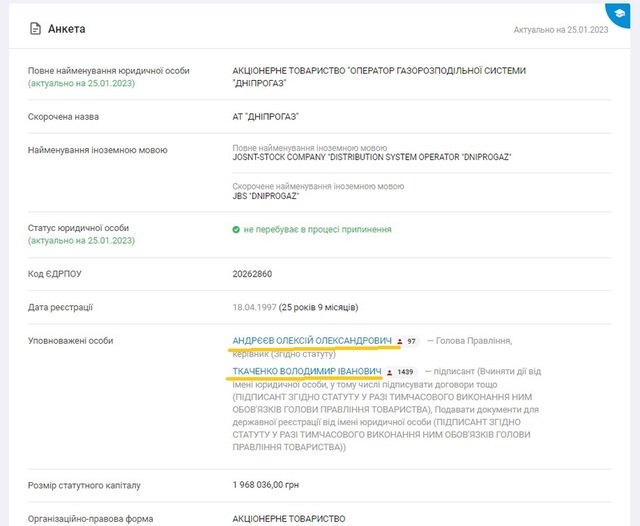640x526 pixels.
Task: Select the ЄДРПОУ code 20262860
Action: pos(252,273)
